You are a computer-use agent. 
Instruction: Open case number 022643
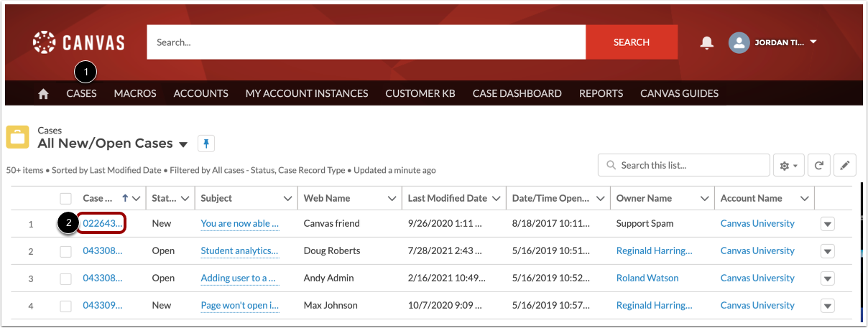coord(103,223)
